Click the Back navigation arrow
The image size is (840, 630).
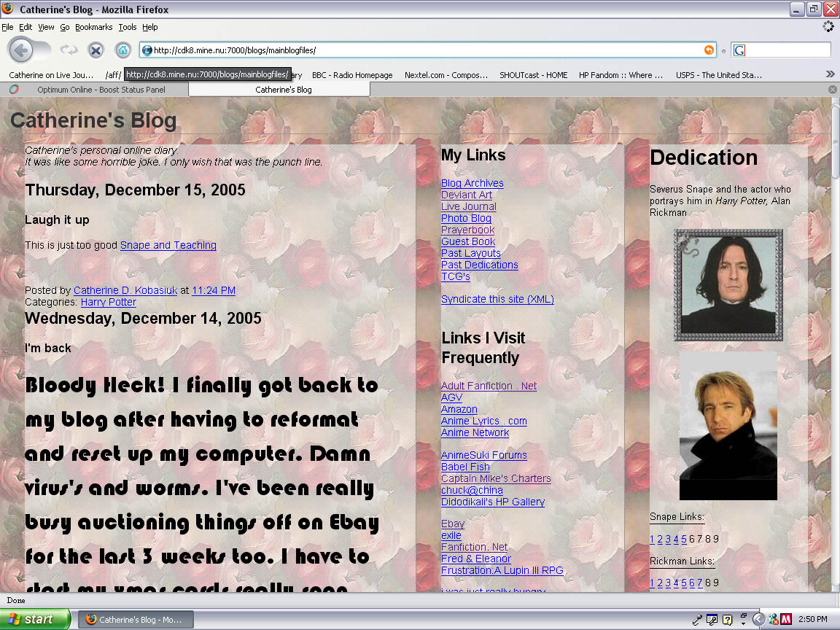click(21, 50)
